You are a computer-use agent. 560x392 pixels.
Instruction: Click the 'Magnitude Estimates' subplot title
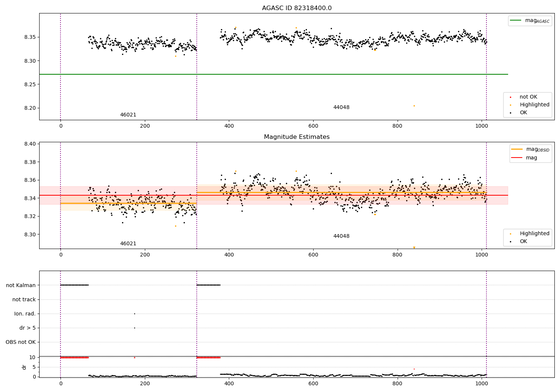(x=296, y=137)
